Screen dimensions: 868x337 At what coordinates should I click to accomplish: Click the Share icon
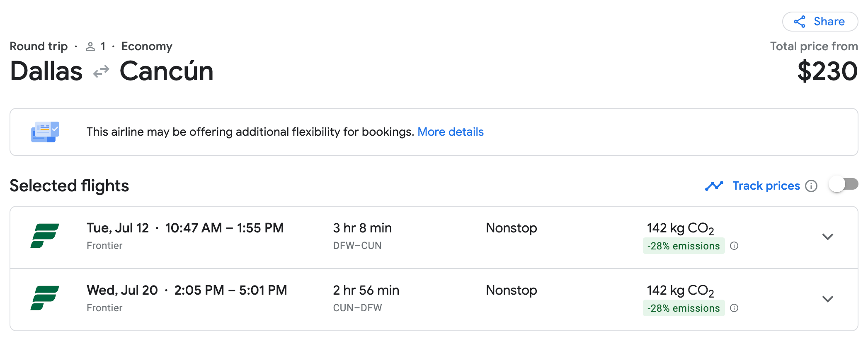(800, 22)
